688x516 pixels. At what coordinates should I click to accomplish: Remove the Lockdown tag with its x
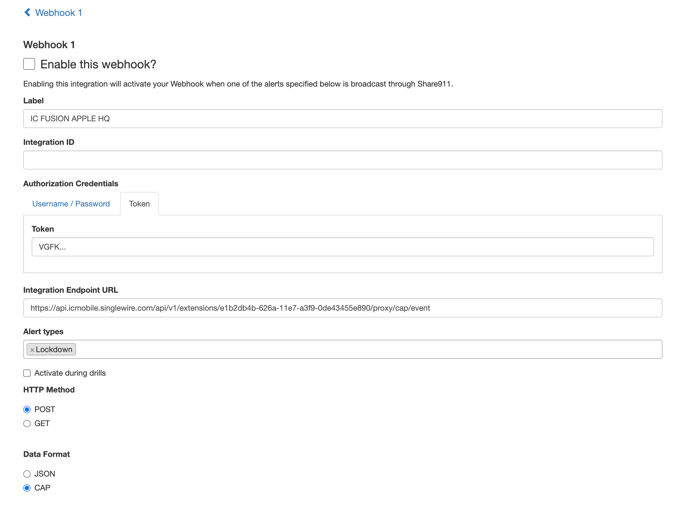tap(32, 350)
